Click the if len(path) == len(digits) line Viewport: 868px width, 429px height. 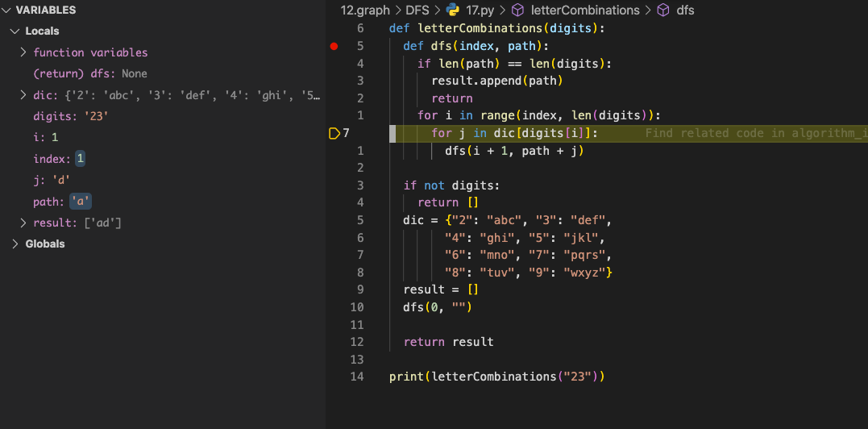pyautogui.click(x=515, y=64)
